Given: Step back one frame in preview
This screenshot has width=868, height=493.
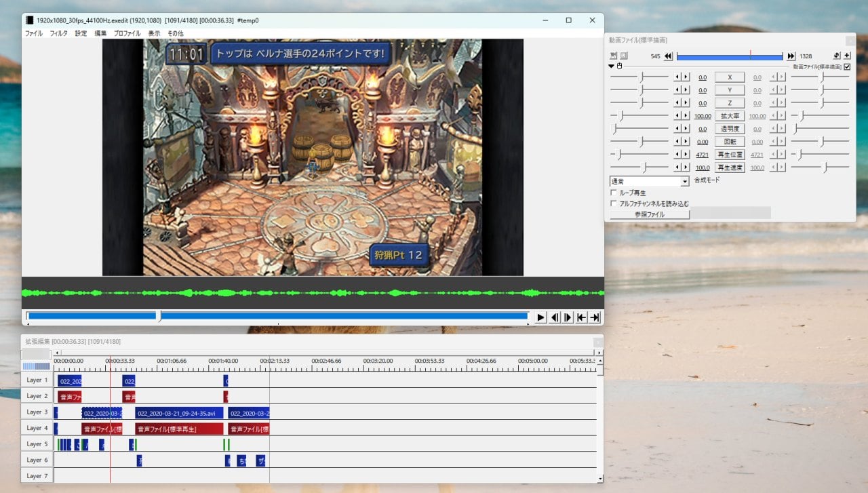Looking at the screenshot, I should point(555,317).
